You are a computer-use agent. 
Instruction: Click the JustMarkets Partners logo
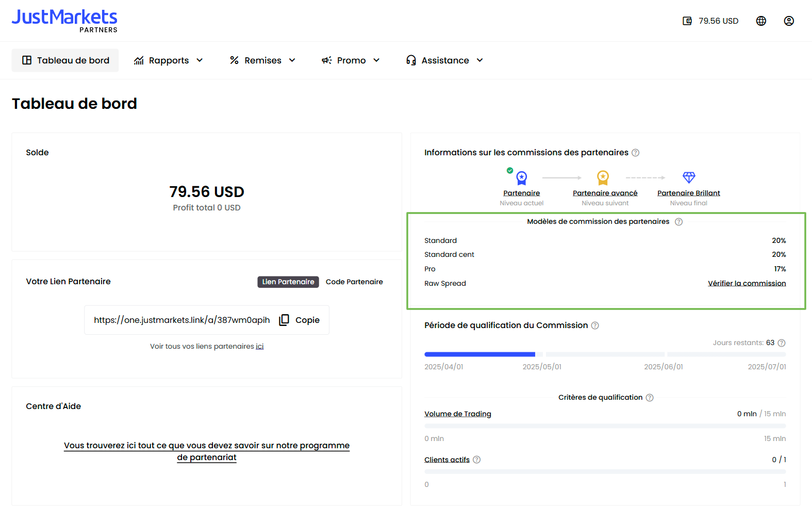pos(64,21)
